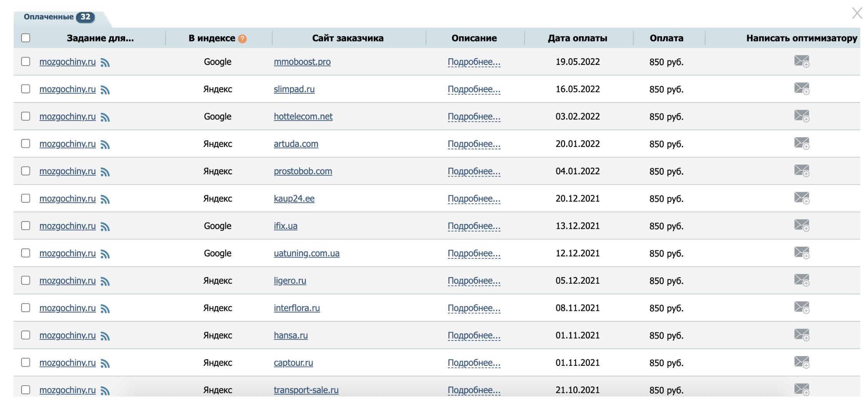The image size is (868, 410).
Task: Send message to optimizer for captour.ru
Action: coord(802,362)
